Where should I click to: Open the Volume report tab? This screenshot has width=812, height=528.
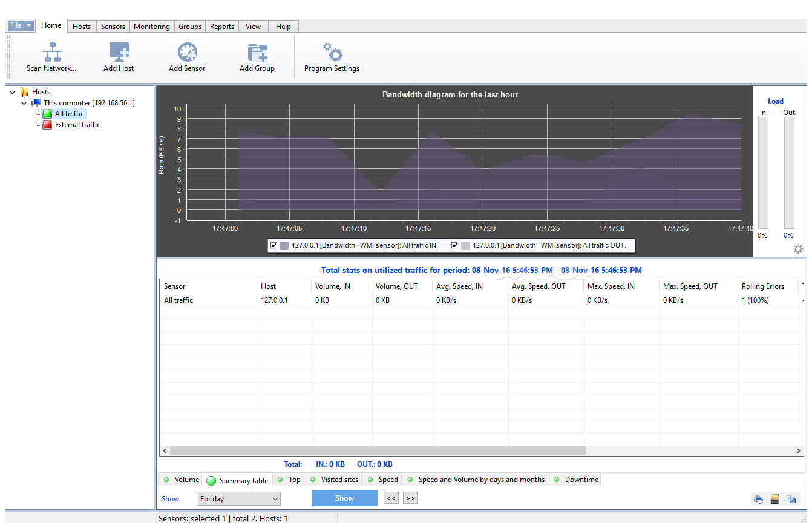[181, 480]
